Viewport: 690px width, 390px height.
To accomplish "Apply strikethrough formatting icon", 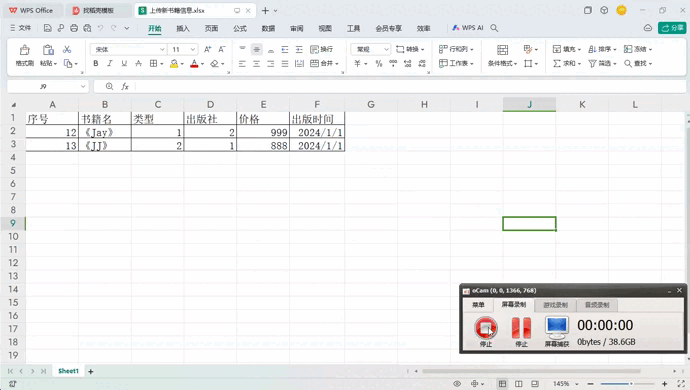I will tap(138, 63).
